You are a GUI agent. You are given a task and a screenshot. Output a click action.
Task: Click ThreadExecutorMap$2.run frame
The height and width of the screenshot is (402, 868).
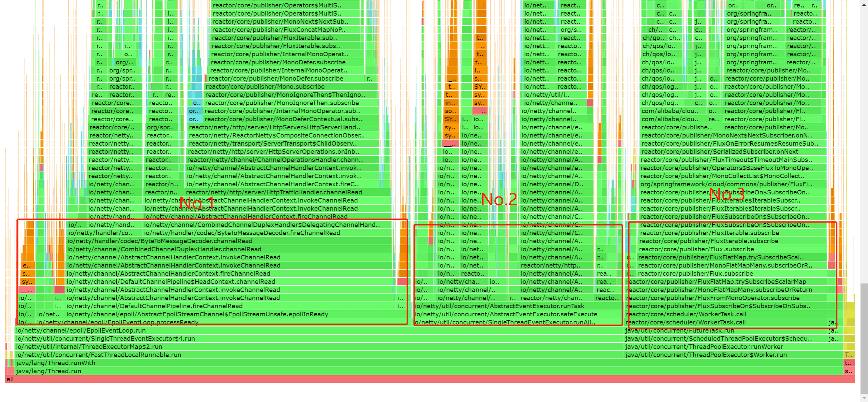click(x=319, y=346)
